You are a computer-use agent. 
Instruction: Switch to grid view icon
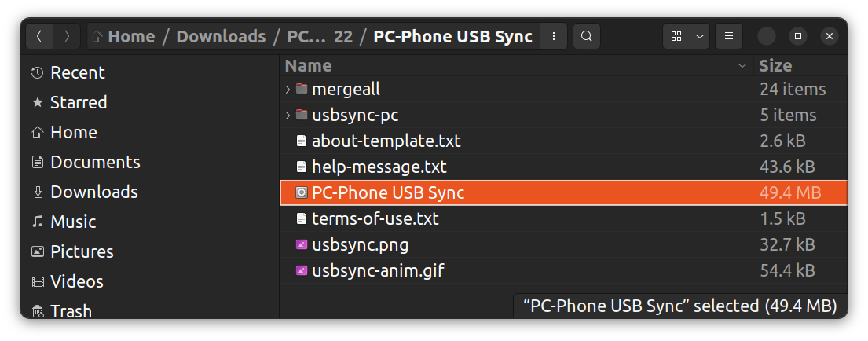click(676, 36)
